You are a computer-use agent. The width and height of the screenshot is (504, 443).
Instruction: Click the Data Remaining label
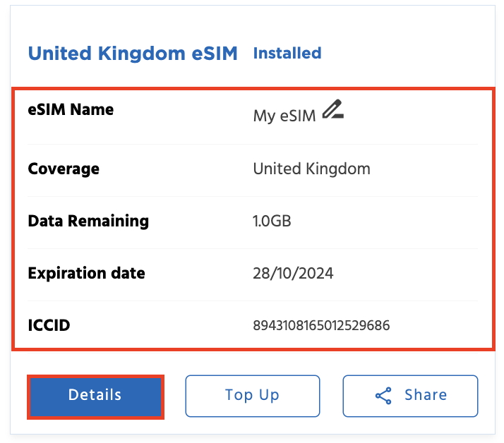[88, 221]
